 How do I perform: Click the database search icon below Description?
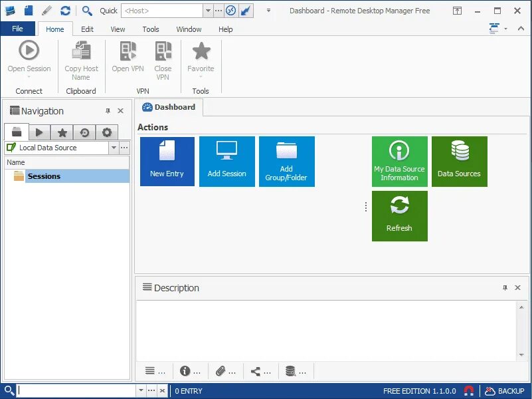290,371
